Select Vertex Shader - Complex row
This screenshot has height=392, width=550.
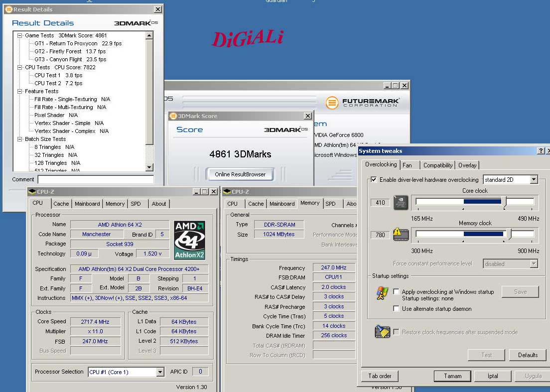coord(72,131)
